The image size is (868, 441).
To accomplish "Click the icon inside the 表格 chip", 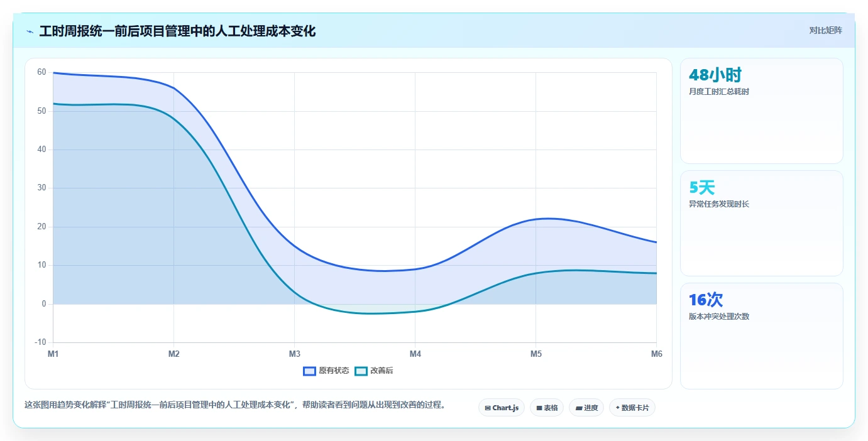I will click(539, 408).
